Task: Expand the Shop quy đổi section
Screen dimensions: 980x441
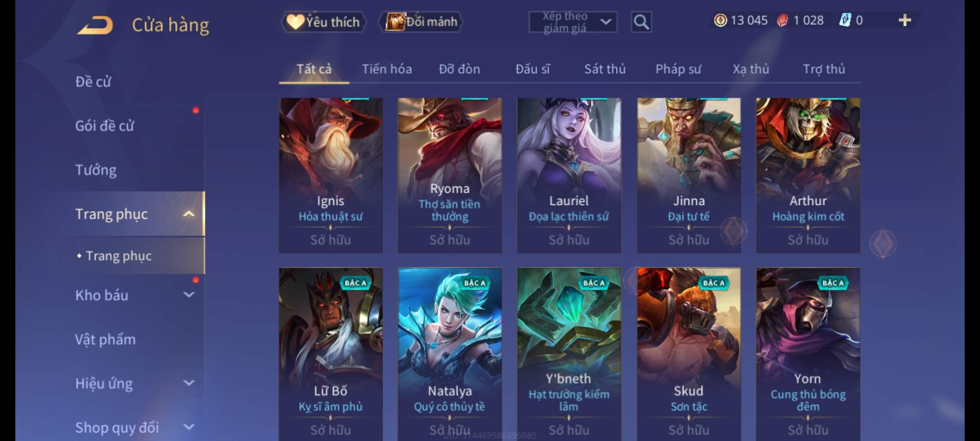Action: pos(189,427)
